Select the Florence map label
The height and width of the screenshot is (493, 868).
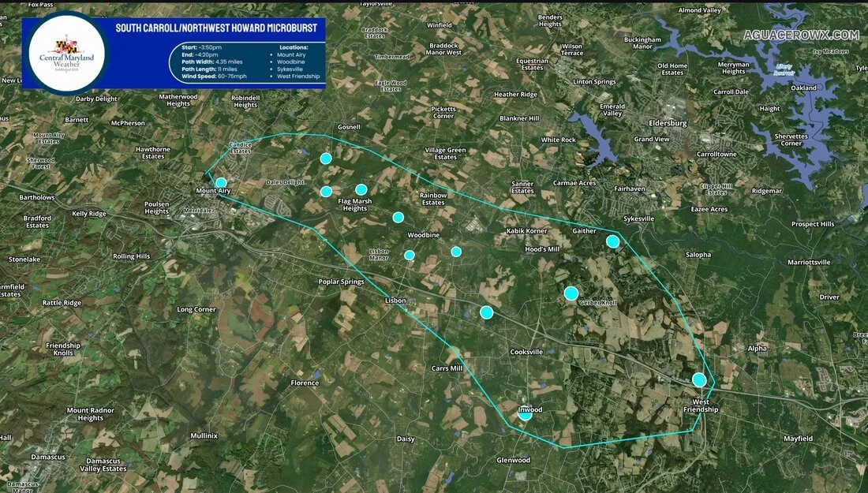click(x=305, y=383)
